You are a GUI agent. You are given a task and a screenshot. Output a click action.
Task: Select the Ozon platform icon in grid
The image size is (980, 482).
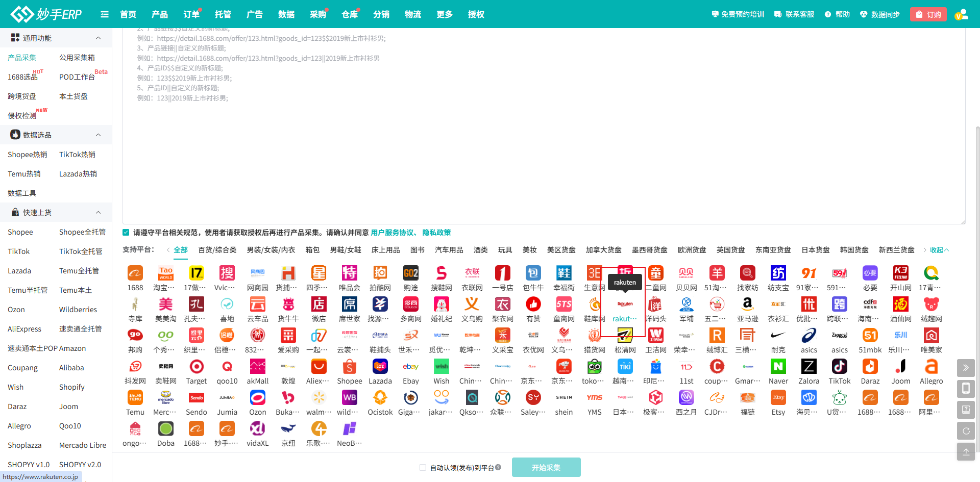(258, 398)
